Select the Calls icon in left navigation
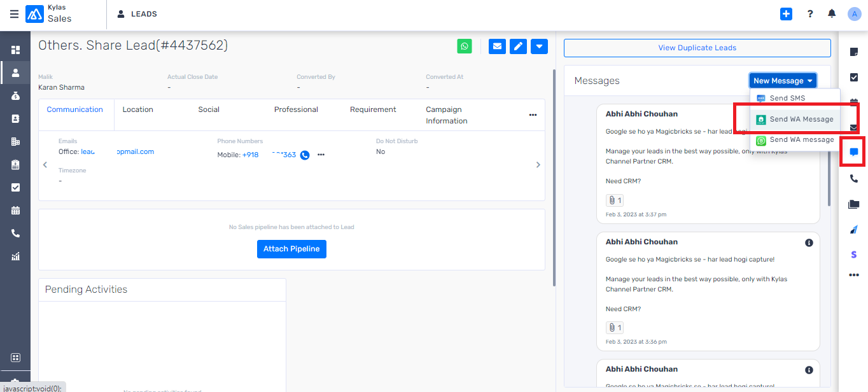The image size is (868, 392). click(14, 233)
